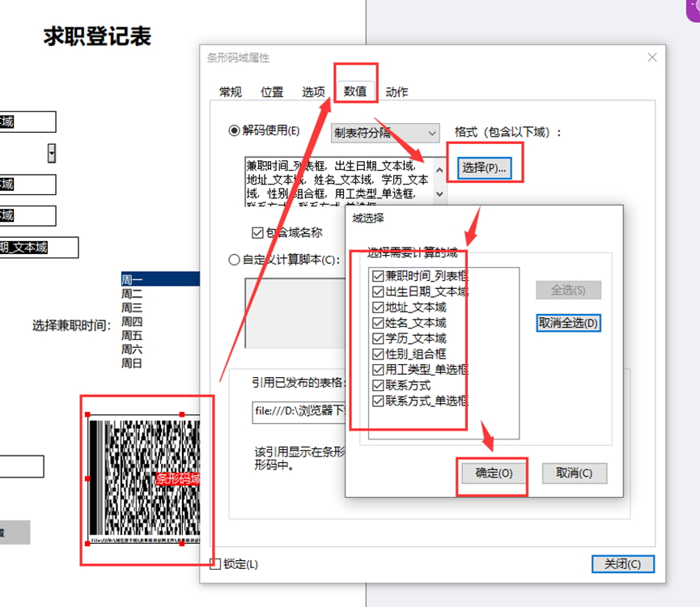Enable the 锁定 checkbox
Screen dimensions: 700x607
coord(214,564)
